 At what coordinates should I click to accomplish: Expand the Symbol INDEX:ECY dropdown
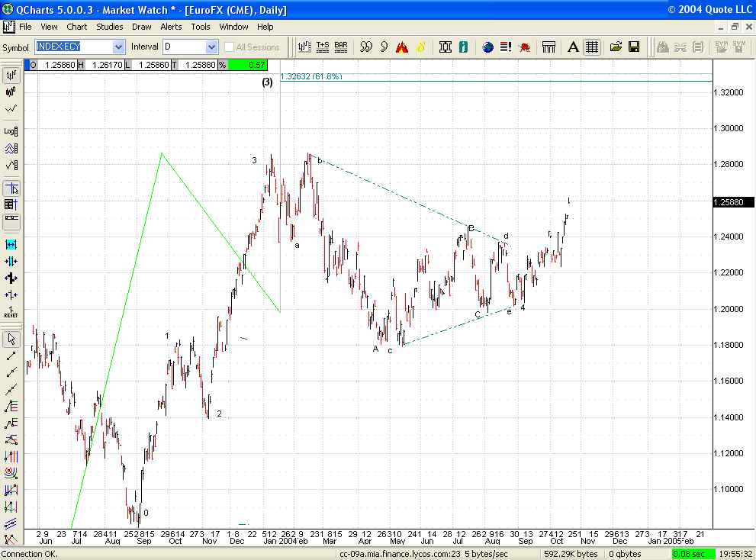pos(118,47)
